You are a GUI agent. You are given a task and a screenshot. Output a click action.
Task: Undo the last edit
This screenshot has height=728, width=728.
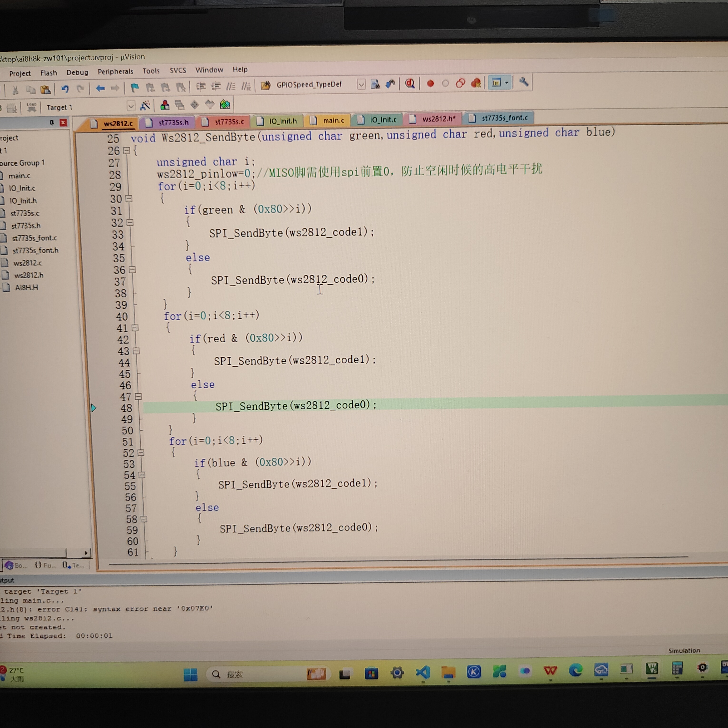65,89
